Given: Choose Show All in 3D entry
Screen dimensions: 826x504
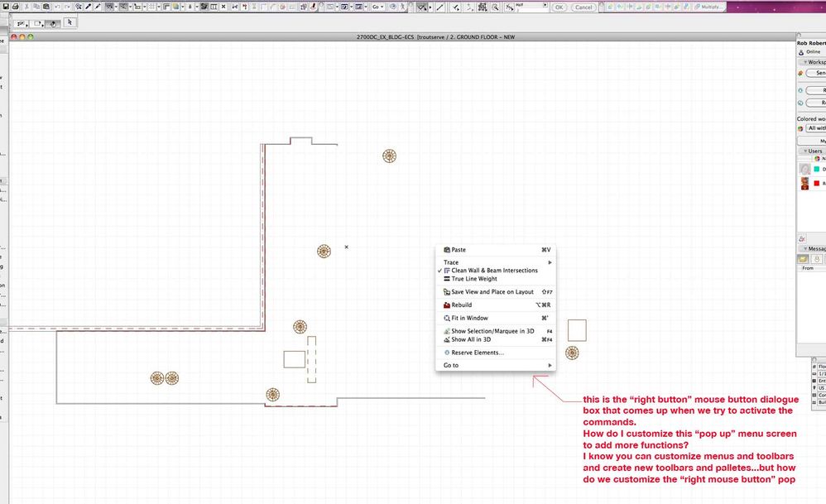Looking at the screenshot, I should pyautogui.click(x=495, y=339).
